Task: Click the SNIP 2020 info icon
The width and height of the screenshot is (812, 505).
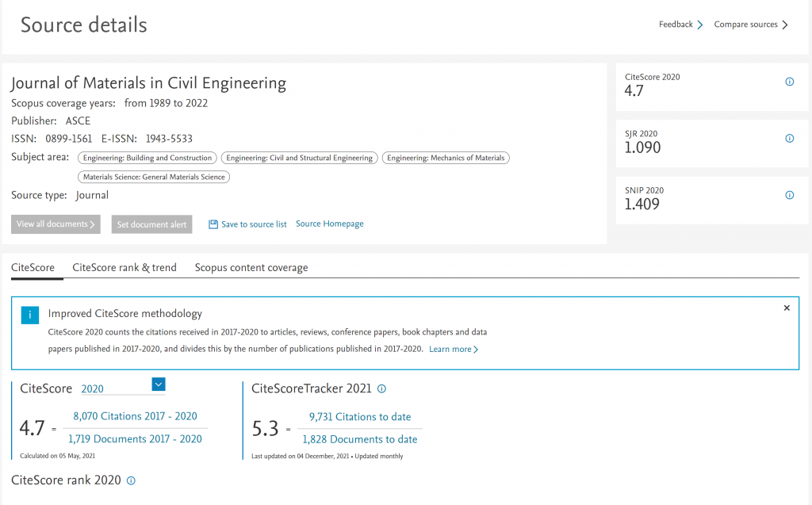Action: coord(789,195)
